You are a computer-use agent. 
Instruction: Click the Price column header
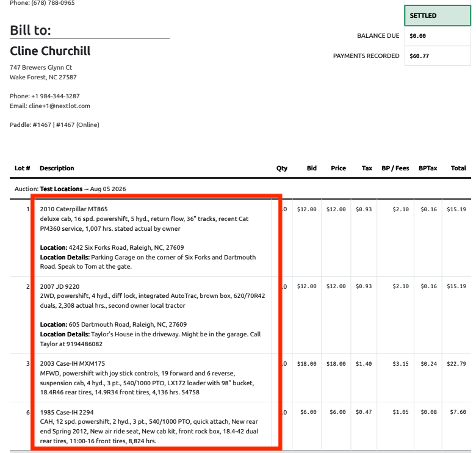(x=339, y=169)
